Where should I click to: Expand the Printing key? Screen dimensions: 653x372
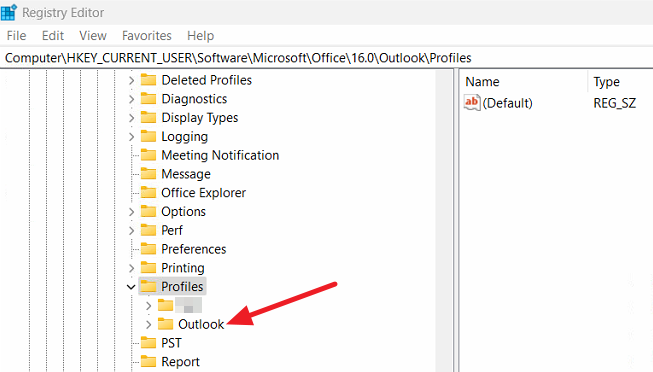(x=131, y=268)
